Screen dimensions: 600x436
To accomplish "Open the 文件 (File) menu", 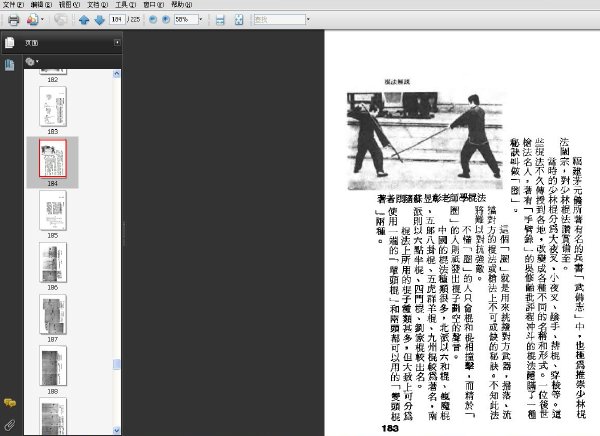I will [13, 5].
